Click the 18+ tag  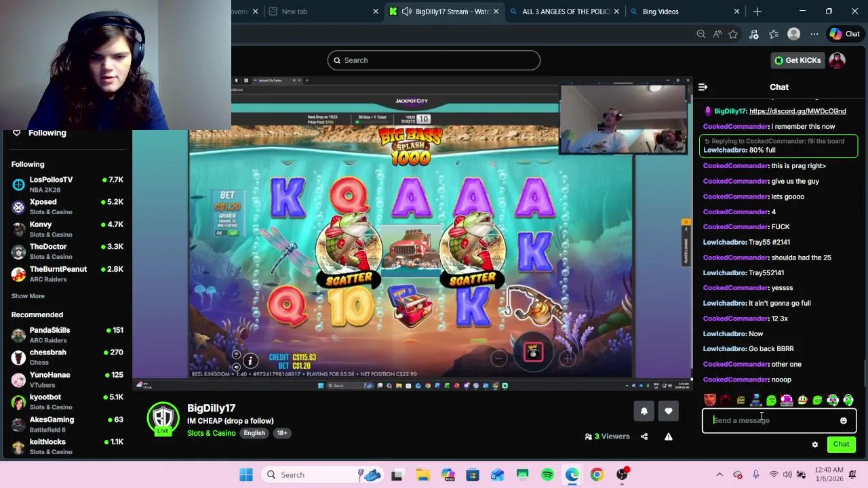pyautogui.click(x=282, y=433)
